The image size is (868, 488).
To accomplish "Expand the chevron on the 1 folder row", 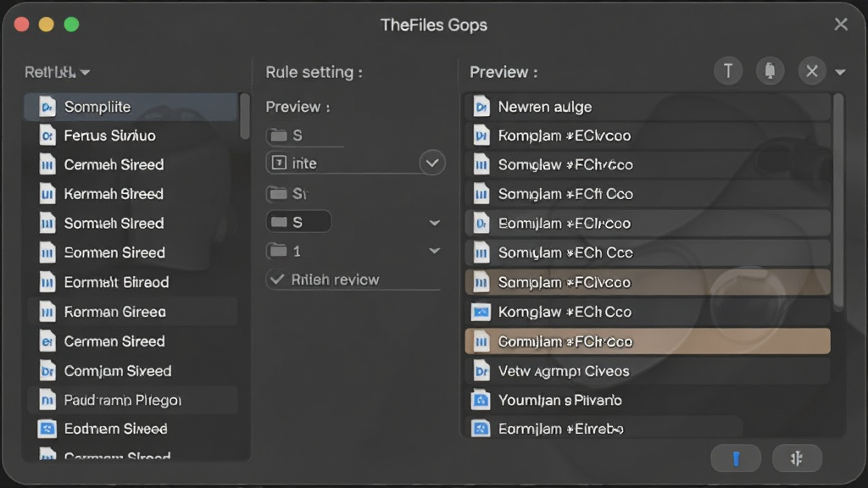I will [x=435, y=251].
